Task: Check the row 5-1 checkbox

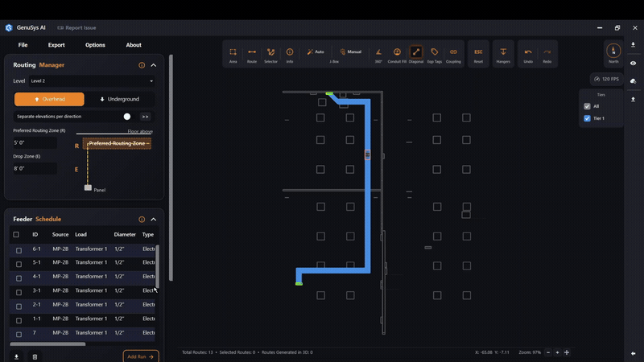Action: [x=19, y=265]
